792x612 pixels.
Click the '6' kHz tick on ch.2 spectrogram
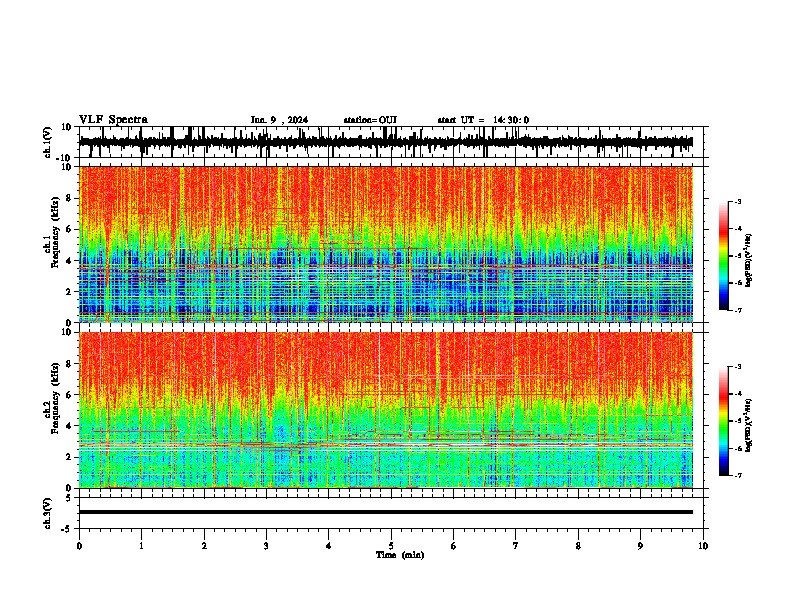tap(70, 395)
